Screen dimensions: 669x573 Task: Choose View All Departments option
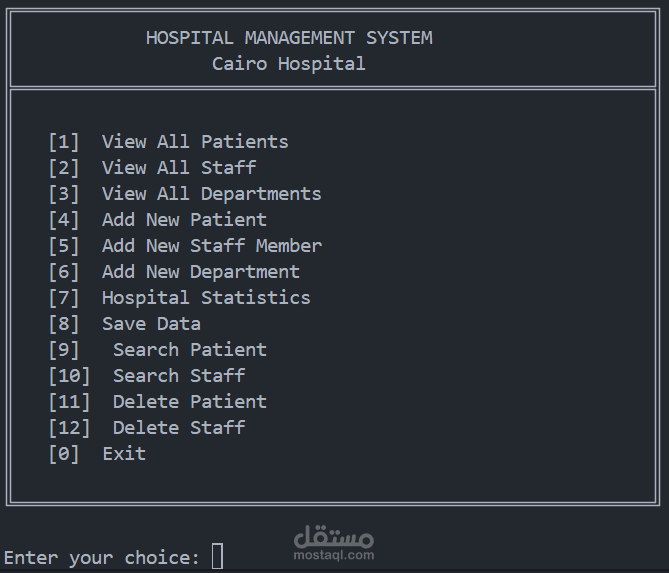pyautogui.click(x=211, y=194)
